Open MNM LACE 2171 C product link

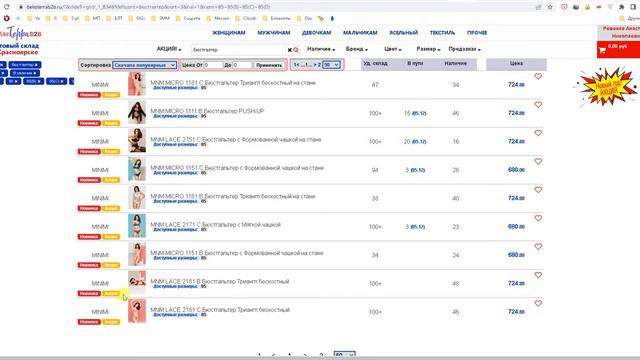coord(216,224)
